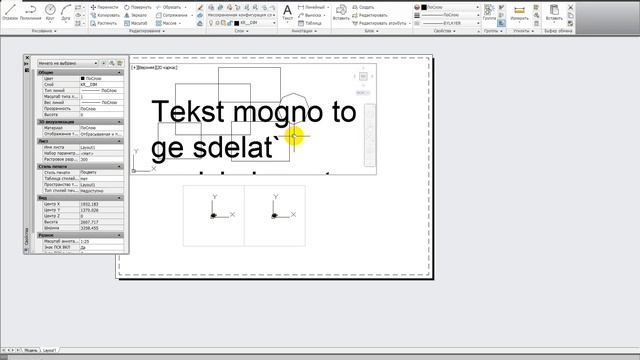Click the Повернуть rotate tool
640x360 pixels.
click(138, 7)
